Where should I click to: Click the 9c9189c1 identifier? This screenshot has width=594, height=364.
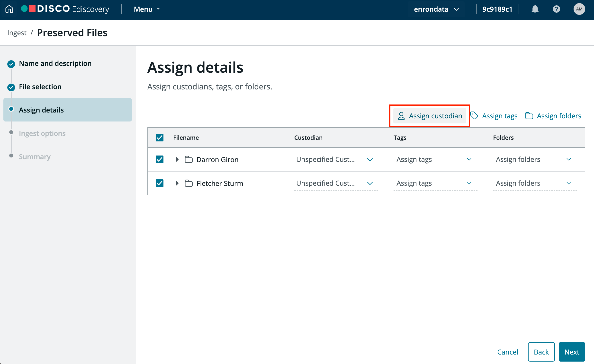click(x=497, y=9)
